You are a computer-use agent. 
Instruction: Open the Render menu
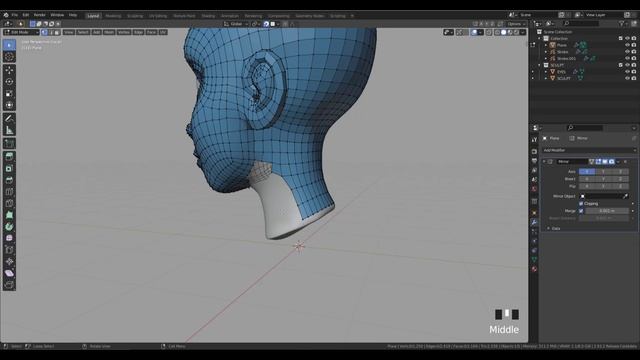tap(40, 15)
